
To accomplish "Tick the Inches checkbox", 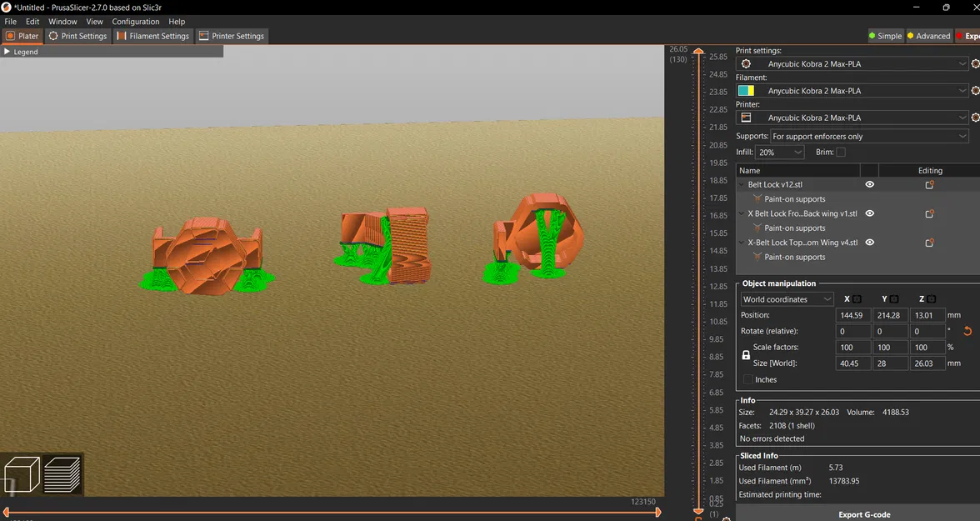I will 748,379.
